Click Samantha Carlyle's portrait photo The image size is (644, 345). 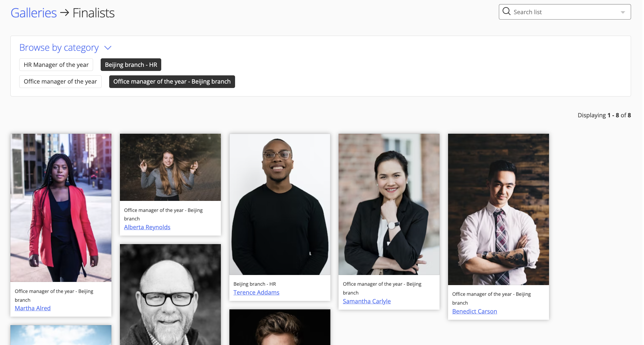[389, 204]
